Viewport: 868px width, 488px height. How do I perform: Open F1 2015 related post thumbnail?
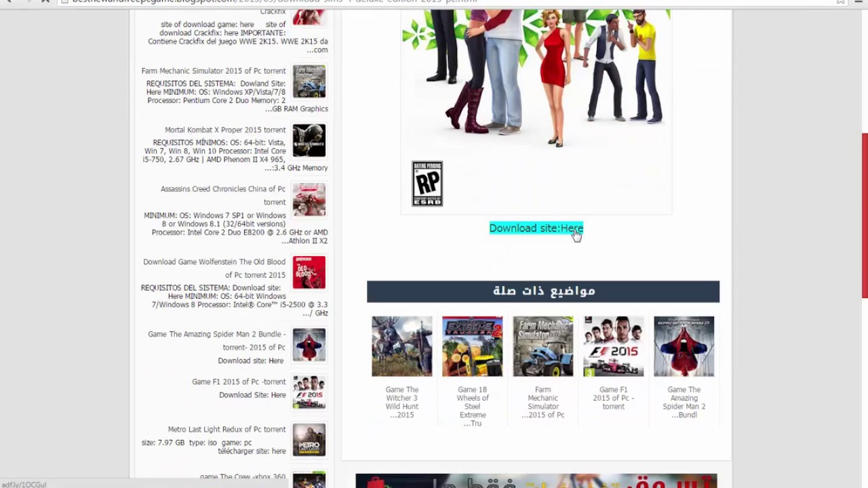[614, 346]
